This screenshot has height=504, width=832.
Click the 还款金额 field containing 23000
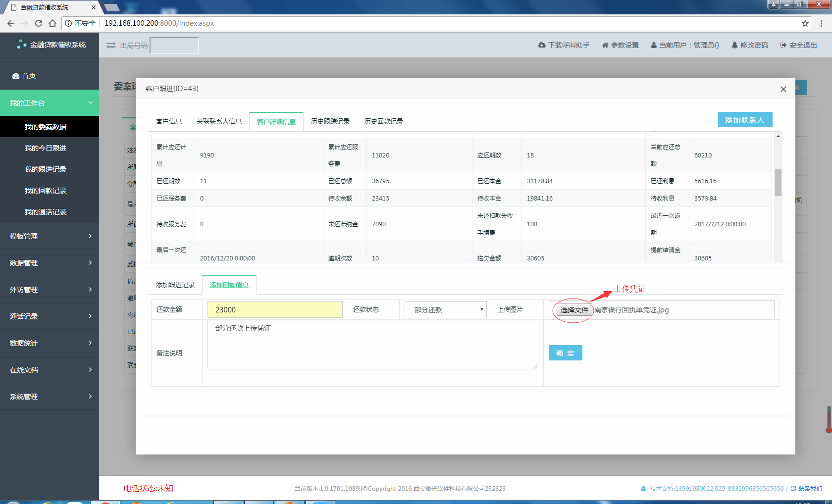click(x=275, y=309)
